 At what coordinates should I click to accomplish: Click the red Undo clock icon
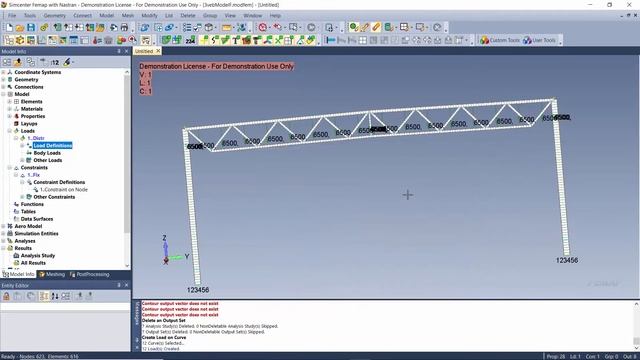pyautogui.click(x=263, y=28)
